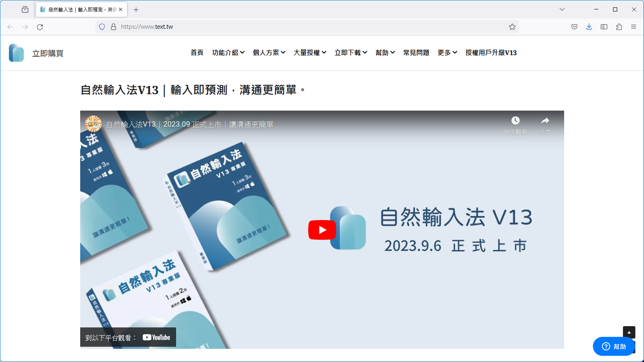Open the blue 幫助 help widget
This screenshot has width=644, height=362.
[614, 346]
